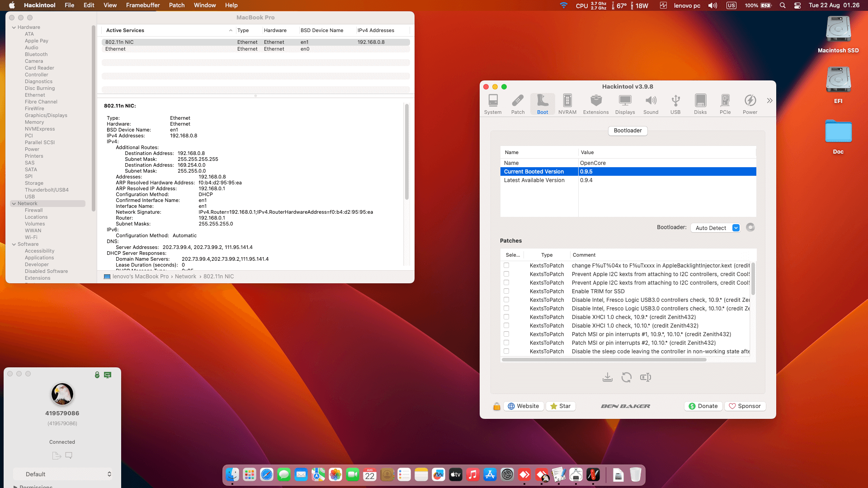Click the horizontal scrollbar under Patches
Screen dimensions: 868x488
point(604,360)
